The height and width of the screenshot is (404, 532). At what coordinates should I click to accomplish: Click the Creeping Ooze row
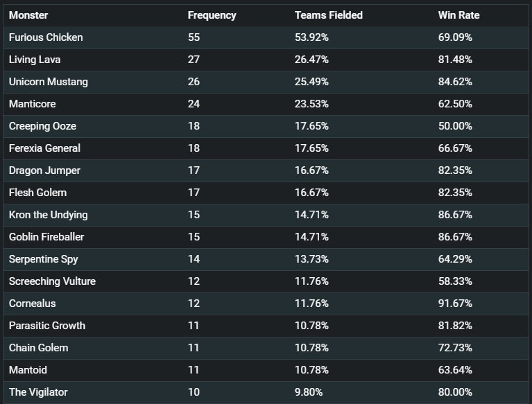(266, 126)
